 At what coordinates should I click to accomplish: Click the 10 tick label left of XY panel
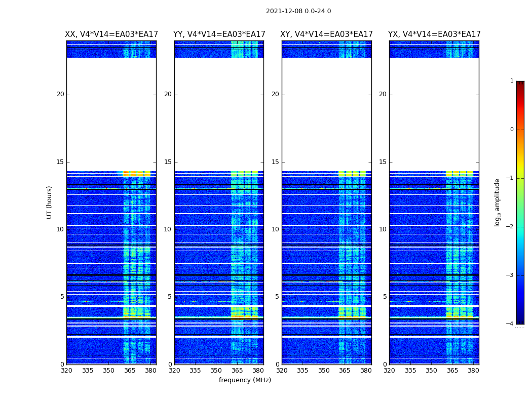(x=275, y=229)
